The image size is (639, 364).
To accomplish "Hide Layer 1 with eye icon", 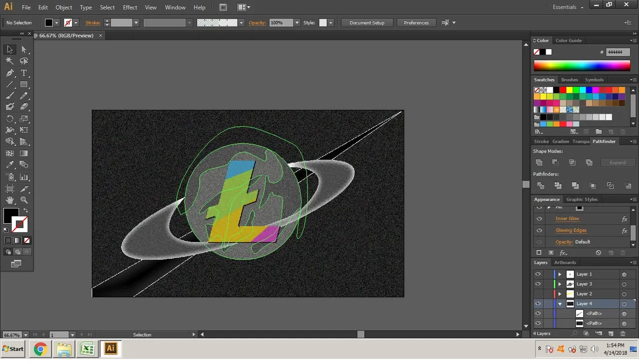I will coord(538,274).
